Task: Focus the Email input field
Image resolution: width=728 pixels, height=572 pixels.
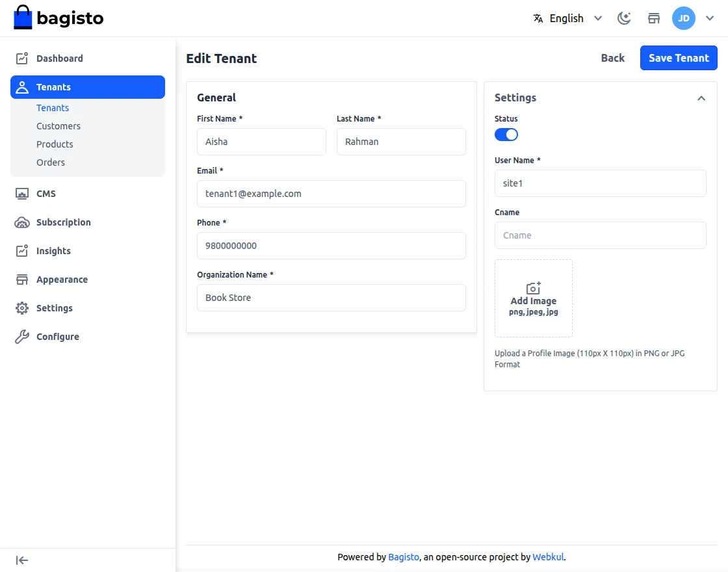Action: click(x=331, y=194)
